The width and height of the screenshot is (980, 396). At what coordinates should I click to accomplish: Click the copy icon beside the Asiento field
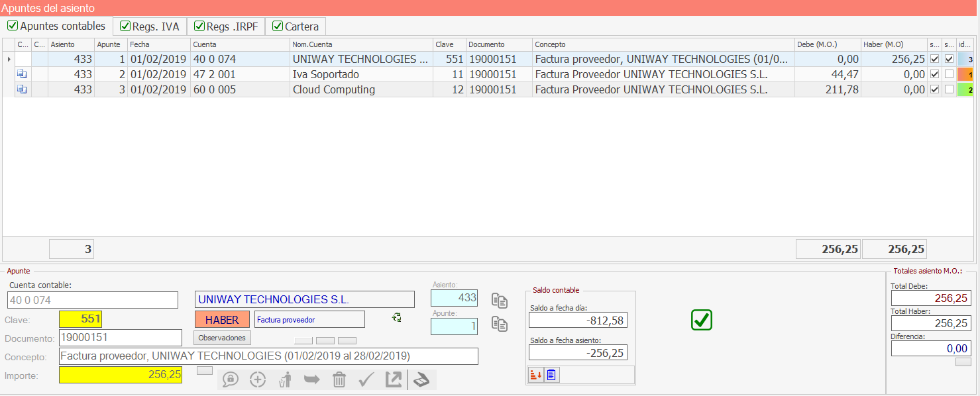coord(500,301)
